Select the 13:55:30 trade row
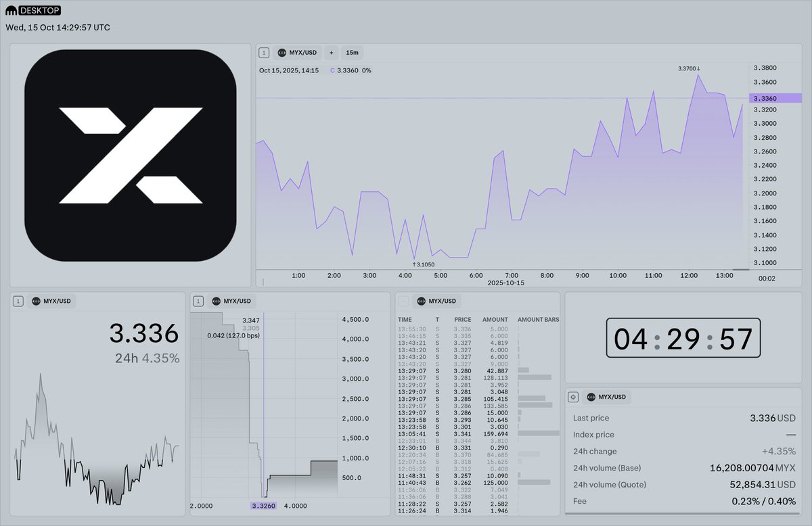Screen dimensions: 812x526 coord(478,328)
